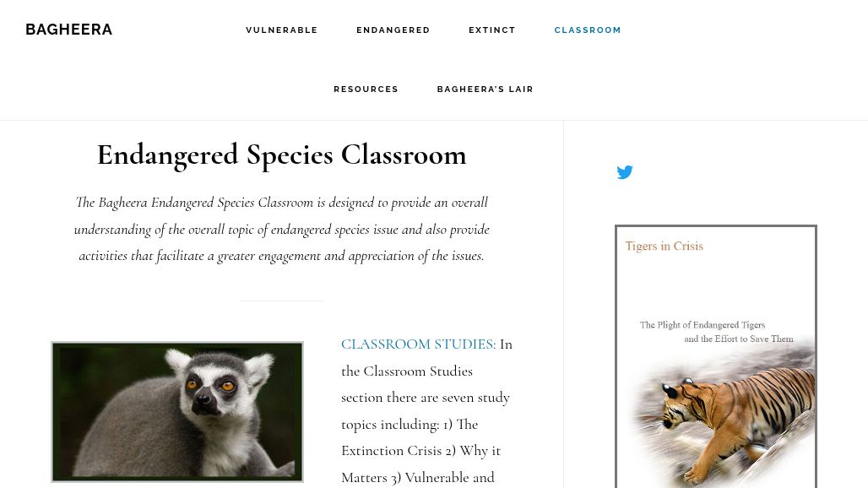This screenshot has width=868, height=488.
Task: Open the Vulnerable menu item
Action: pyautogui.click(x=281, y=30)
